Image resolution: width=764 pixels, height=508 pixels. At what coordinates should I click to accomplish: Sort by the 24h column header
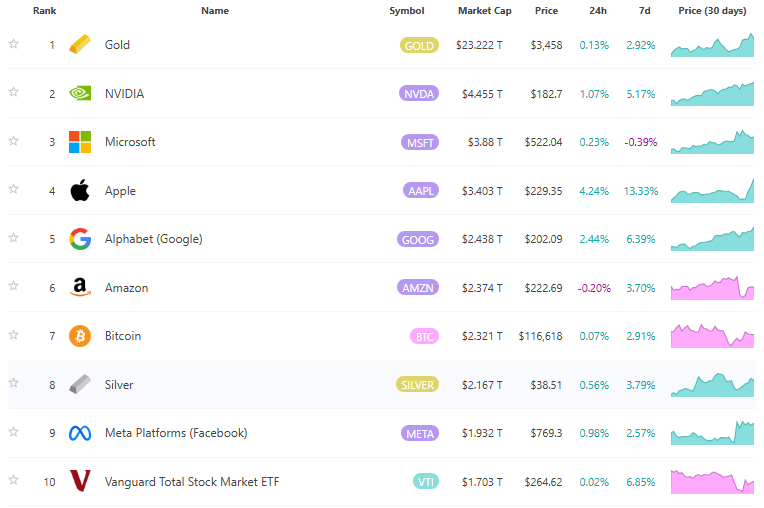(598, 11)
